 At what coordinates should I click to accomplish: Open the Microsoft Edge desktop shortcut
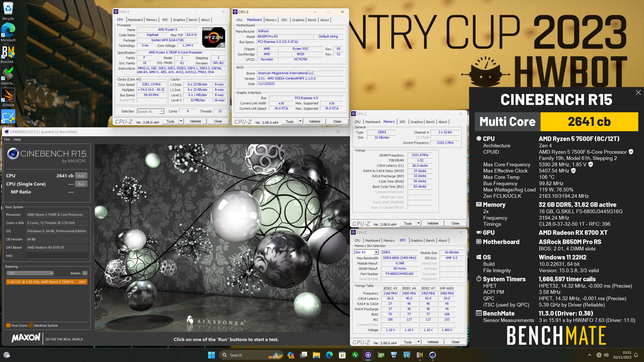tap(8, 33)
